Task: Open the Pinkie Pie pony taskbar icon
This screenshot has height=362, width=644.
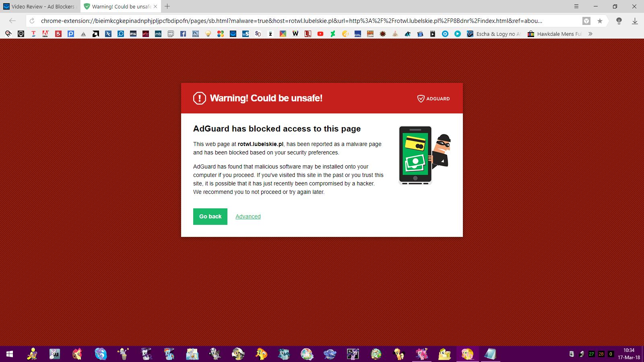Action: tap(421, 354)
